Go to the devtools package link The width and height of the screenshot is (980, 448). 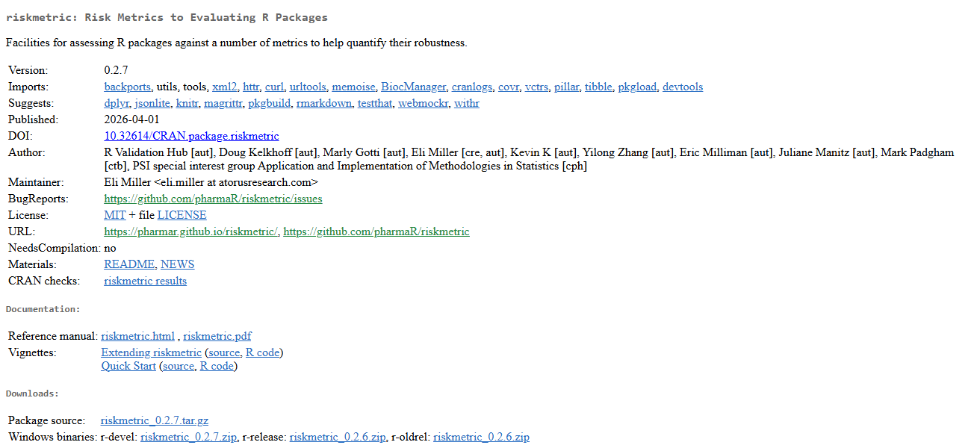coord(682,87)
